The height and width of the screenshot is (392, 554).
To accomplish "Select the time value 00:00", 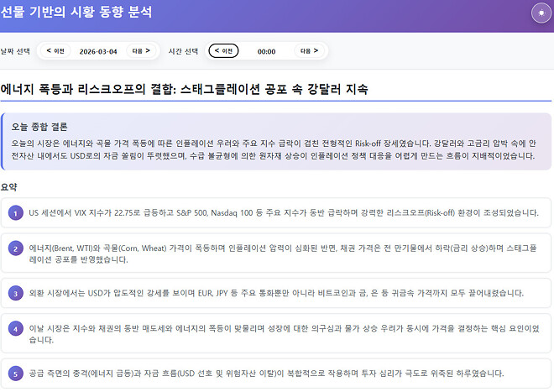I will pos(266,51).
